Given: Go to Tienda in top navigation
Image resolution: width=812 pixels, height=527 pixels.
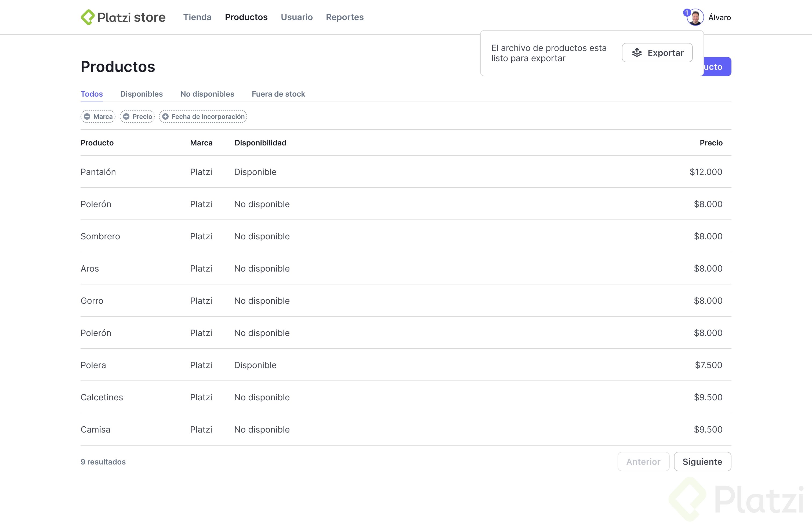Looking at the screenshot, I should click(197, 17).
